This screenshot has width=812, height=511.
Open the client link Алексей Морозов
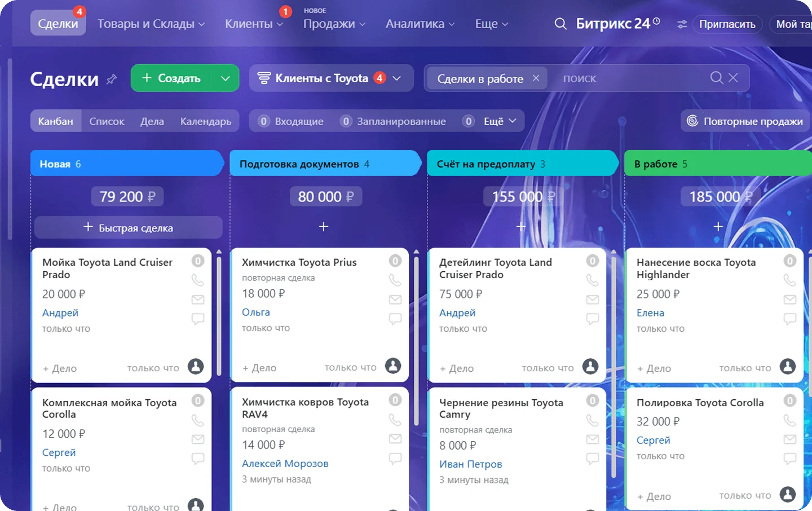point(285,464)
